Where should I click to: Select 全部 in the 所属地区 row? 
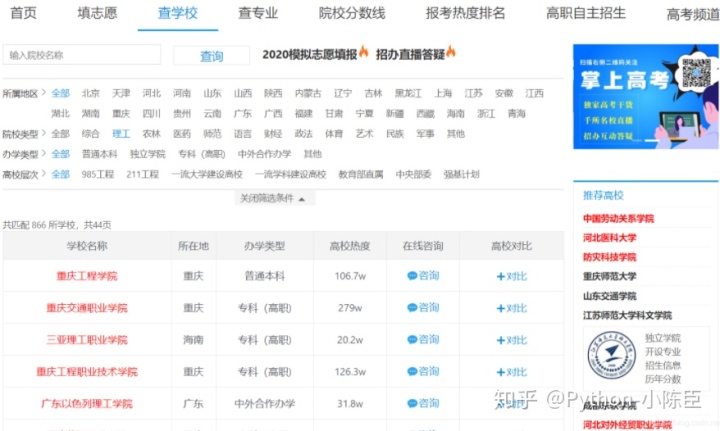click(60, 93)
